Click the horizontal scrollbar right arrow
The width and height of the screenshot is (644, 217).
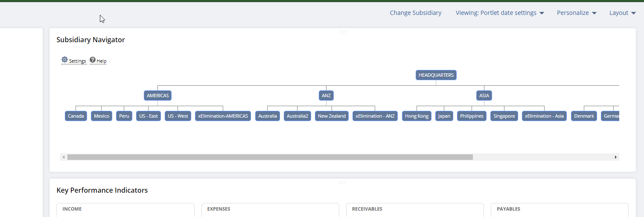(615, 157)
